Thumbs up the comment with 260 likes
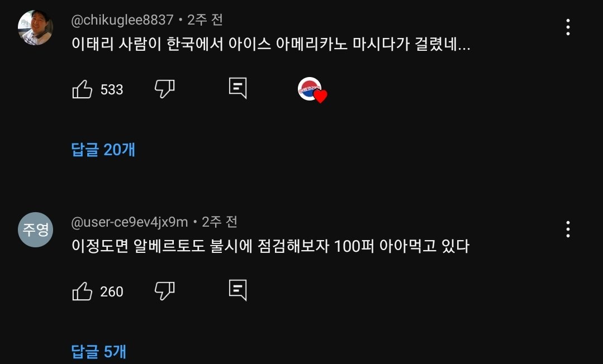Viewport: 603px width, 364px height. [83, 291]
